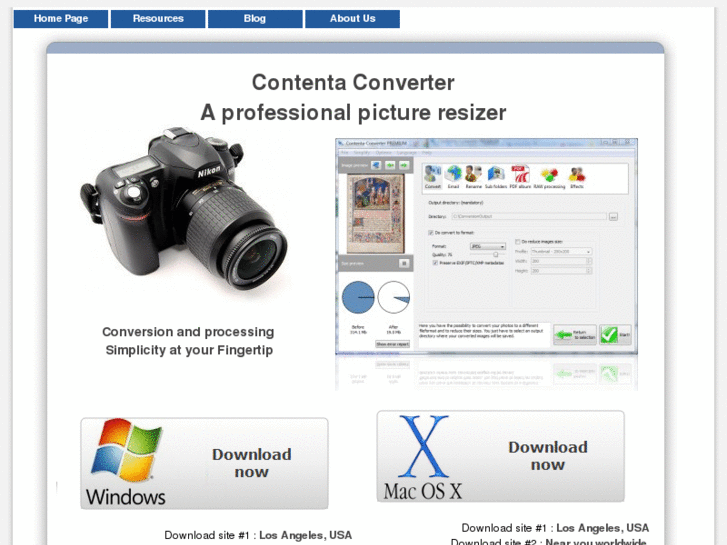Click 'Download site #1' under the Windows button
Image resolution: width=727 pixels, height=545 pixels.
point(207,535)
